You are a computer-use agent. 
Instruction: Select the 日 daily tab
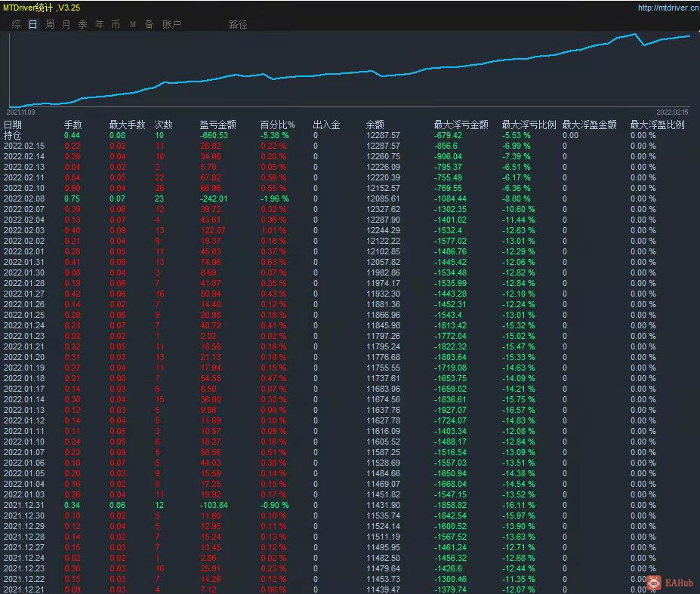[32, 24]
